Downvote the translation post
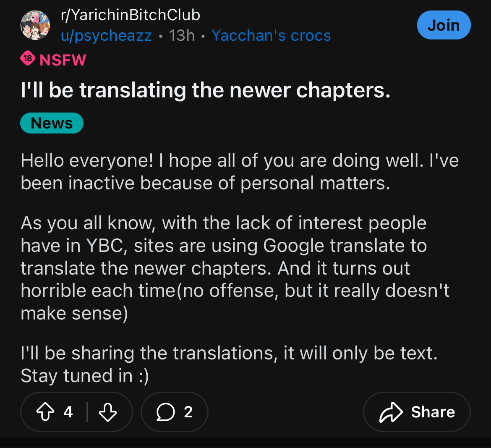Screen dimensions: 491x448 (x=108, y=412)
